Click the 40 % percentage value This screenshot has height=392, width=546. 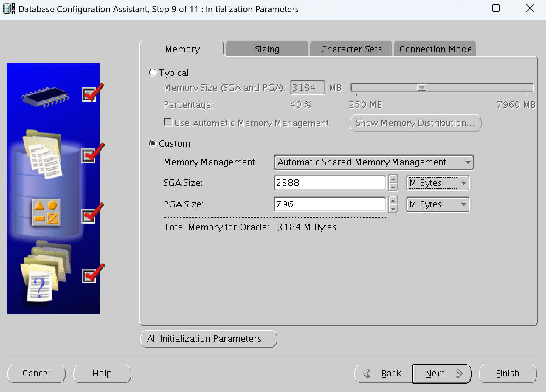coord(301,105)
